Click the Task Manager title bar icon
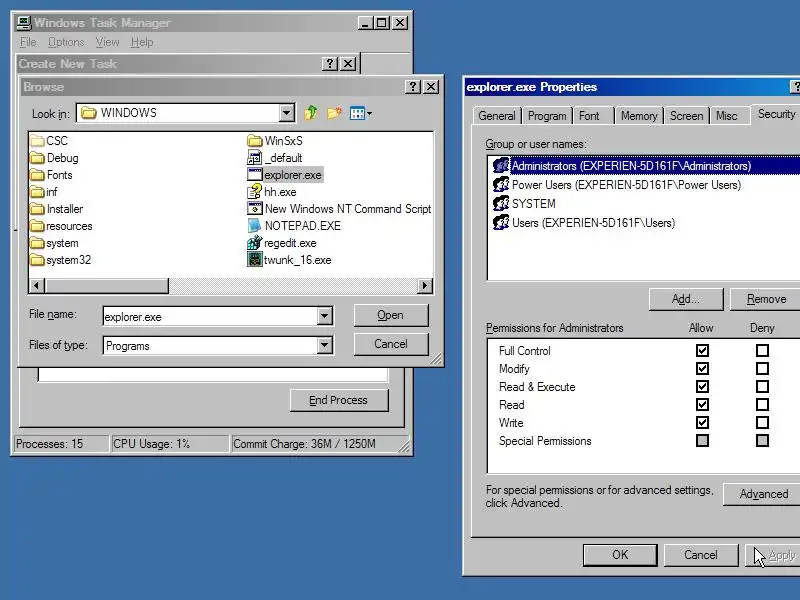This screenshot has width=800, height=600. [x=24, y=22]
